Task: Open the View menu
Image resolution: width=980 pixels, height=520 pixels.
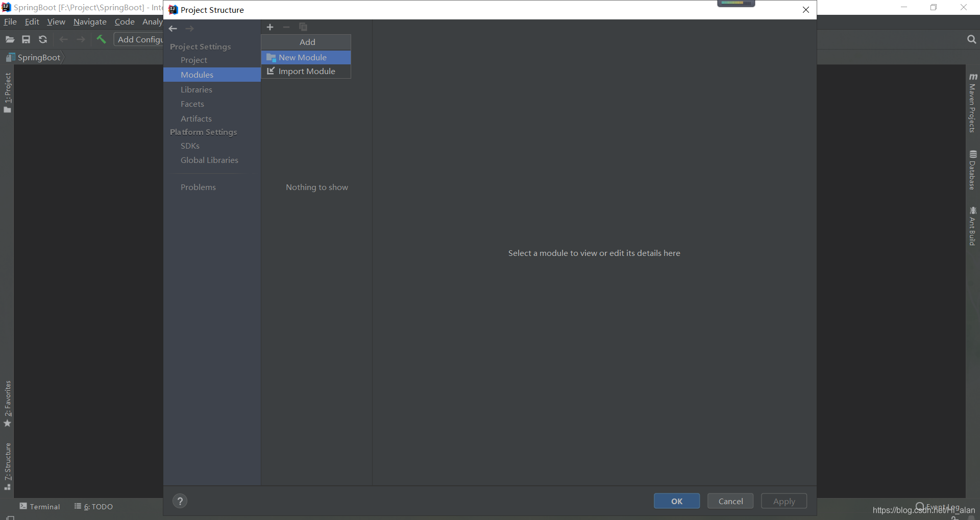Action: point(56,21)
